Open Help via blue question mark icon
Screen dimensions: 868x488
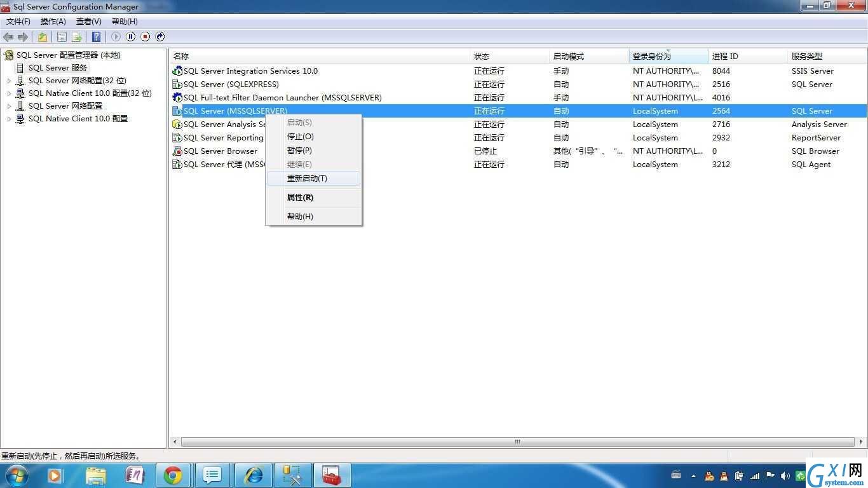pyautogui.click(x=96, y=37)
